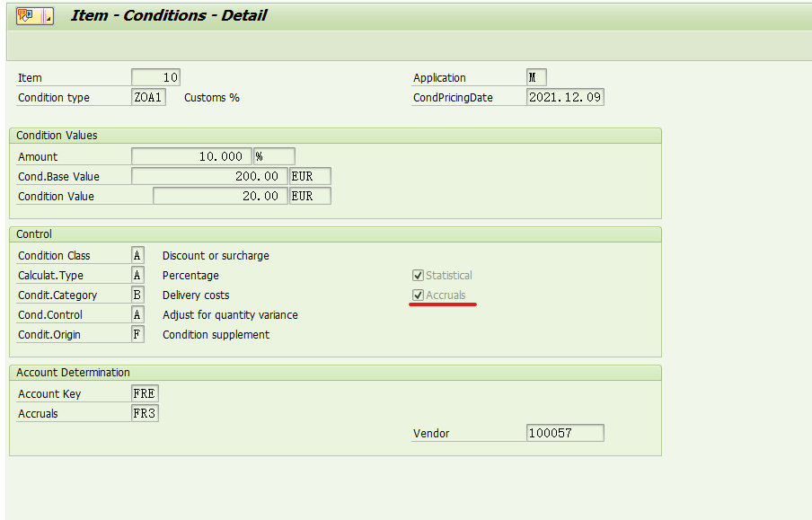Select the Cond.Base Value field 200.00

click(x=209, y=176)
